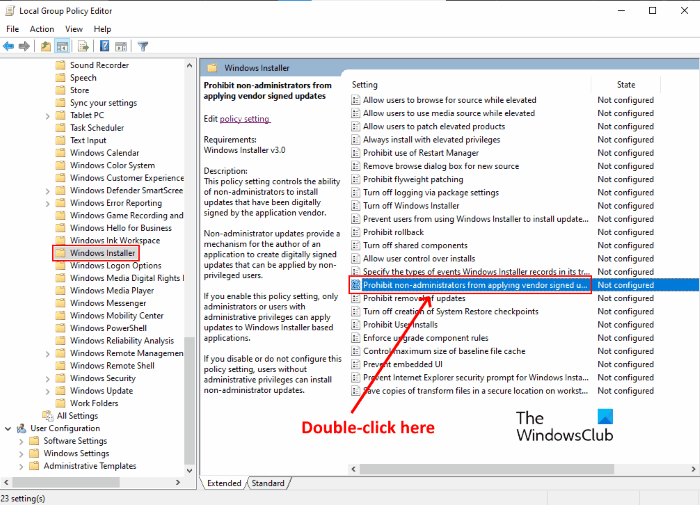Click policy icon for Prohibit removal of updates

(x=355, y=298)
